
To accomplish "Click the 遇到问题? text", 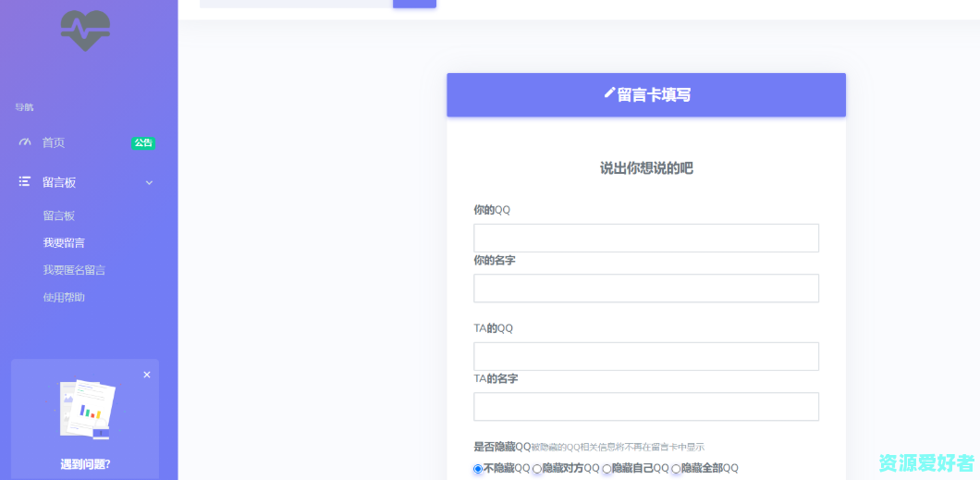I will 86,464.
